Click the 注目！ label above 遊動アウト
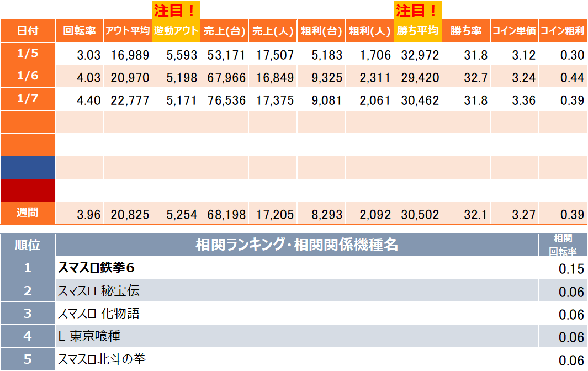The width and height of the screenshot is (588, 371). (176, 10)
